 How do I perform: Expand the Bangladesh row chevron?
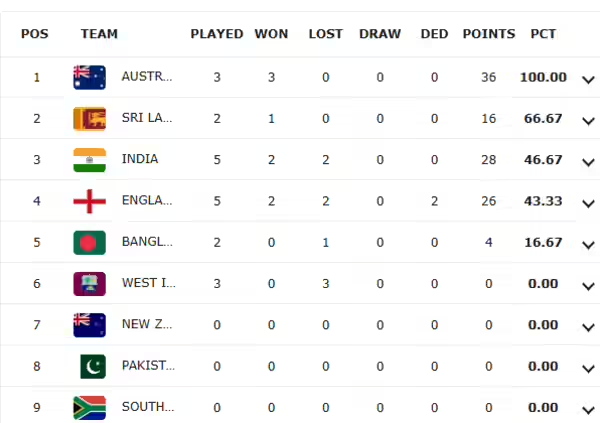coord(588,244)
